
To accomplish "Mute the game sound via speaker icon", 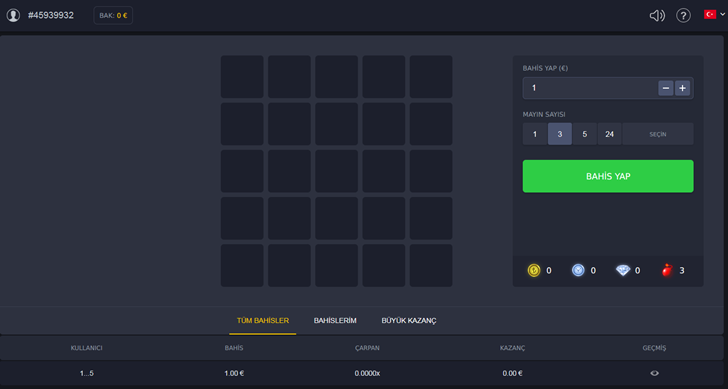I will click(657, 16).
